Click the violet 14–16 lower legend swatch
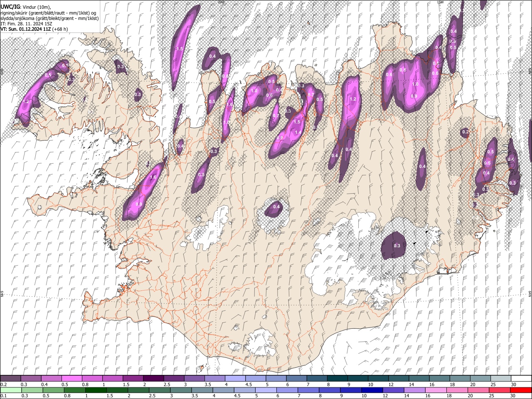The width and height of the screenshot is (532, 399). point(415,390)
